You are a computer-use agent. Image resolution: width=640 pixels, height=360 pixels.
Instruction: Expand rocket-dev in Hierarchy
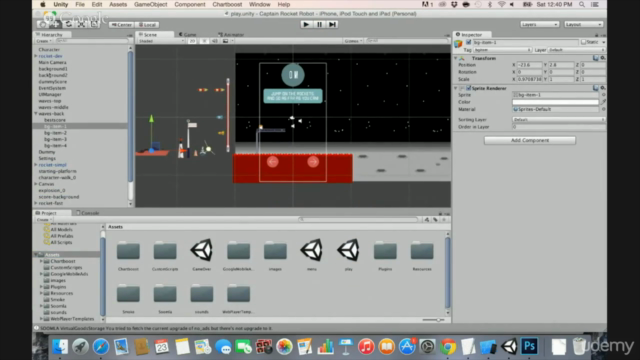click(36, 56)
